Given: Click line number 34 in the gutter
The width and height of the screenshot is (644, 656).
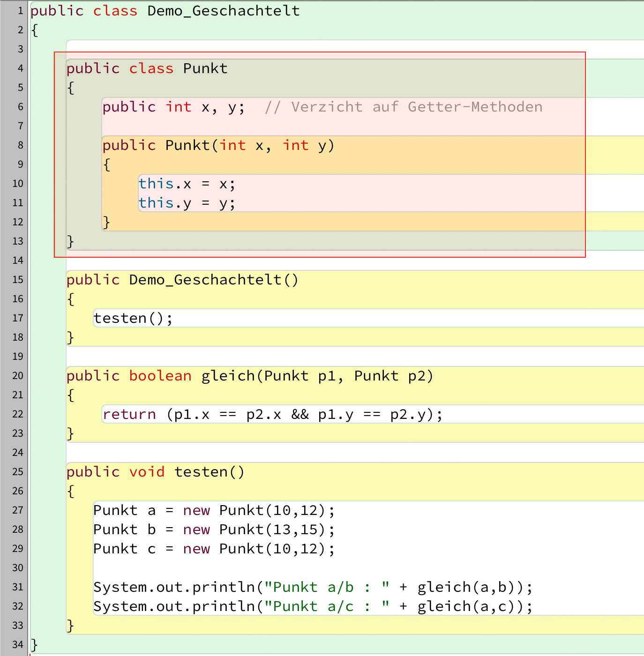Looking at the screenshot, I should 18,645.
